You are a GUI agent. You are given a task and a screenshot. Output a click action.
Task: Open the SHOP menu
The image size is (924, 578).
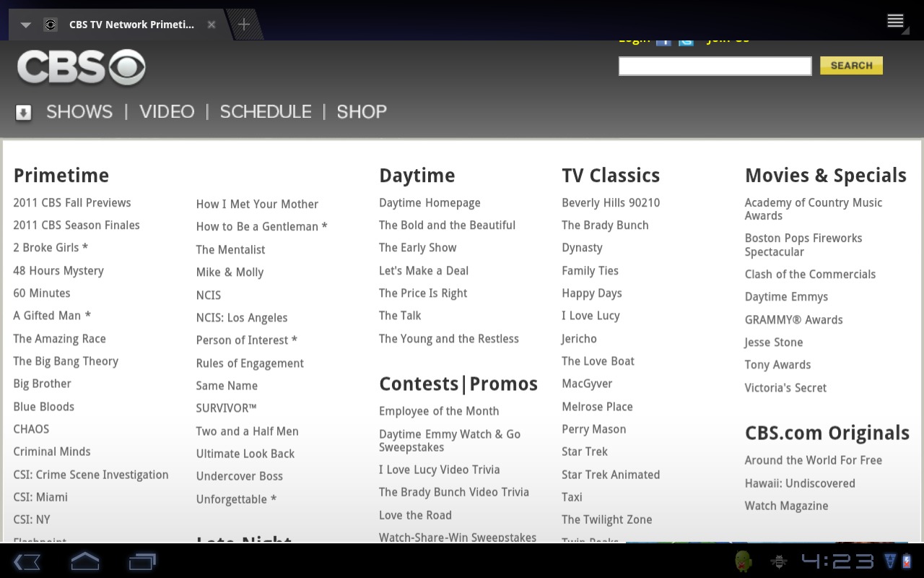click(x=362, y=112)
